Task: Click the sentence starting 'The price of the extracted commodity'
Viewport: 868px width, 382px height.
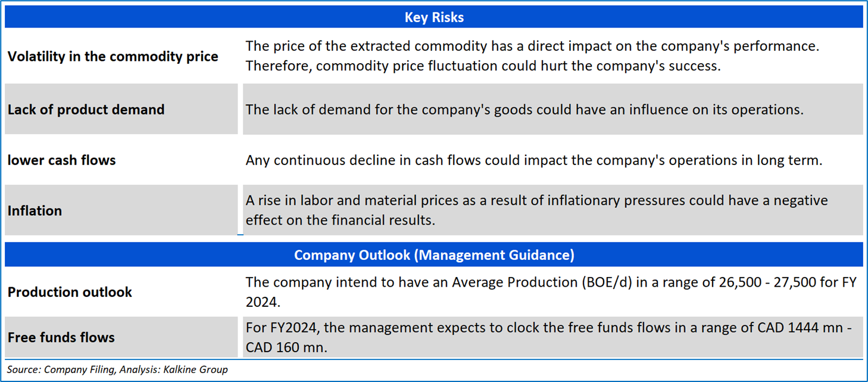Action: click(532, 46)
